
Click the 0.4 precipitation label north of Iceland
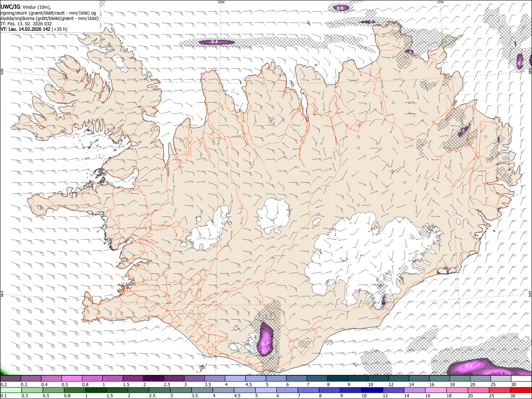click(214, 42)
